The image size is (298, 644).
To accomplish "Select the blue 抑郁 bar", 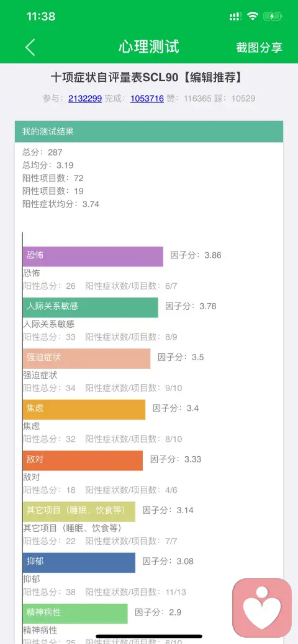I will pyautogui.click(x=79, y=562).
